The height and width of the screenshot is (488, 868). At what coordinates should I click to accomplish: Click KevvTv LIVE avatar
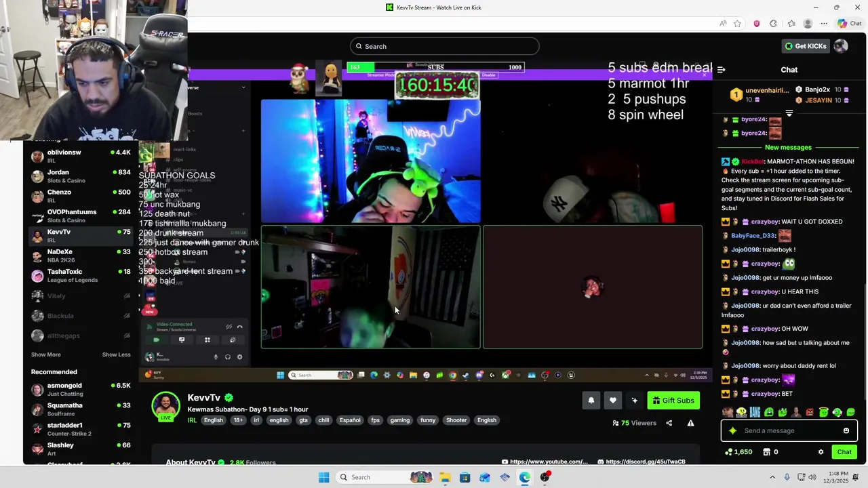click(x=165, y=407)
